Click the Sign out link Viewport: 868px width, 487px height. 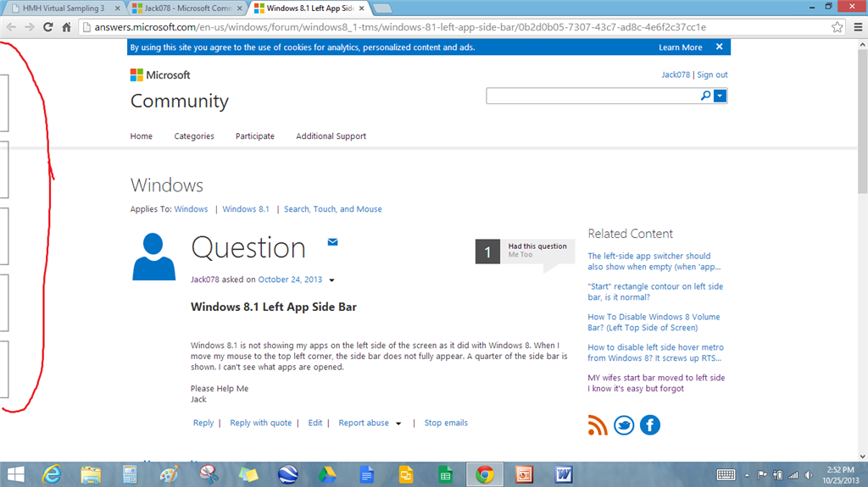pyautogui.click(x=712, y=75)
